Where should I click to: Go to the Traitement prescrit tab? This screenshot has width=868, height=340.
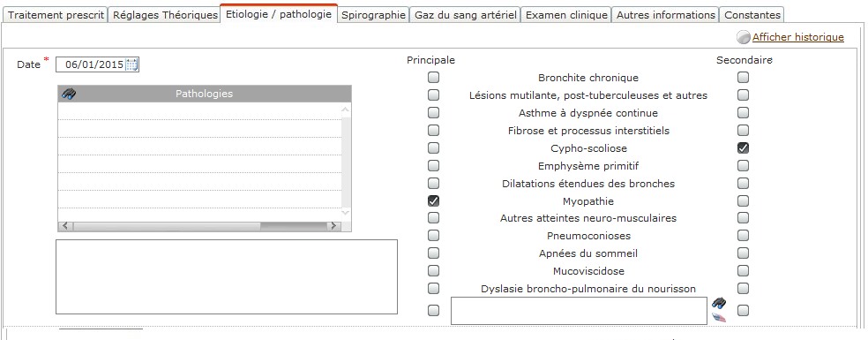[56, 15]
